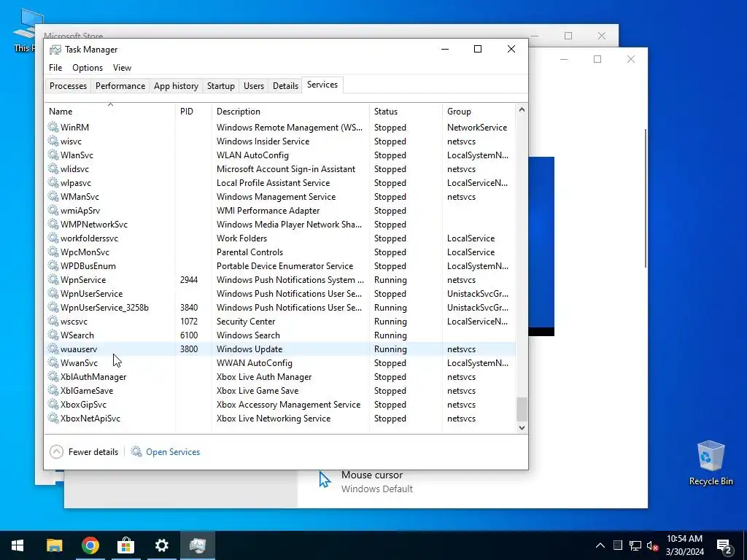747x560 pixels.
Task: Select the XblAuthManager service row
Action: coord(280,377)
